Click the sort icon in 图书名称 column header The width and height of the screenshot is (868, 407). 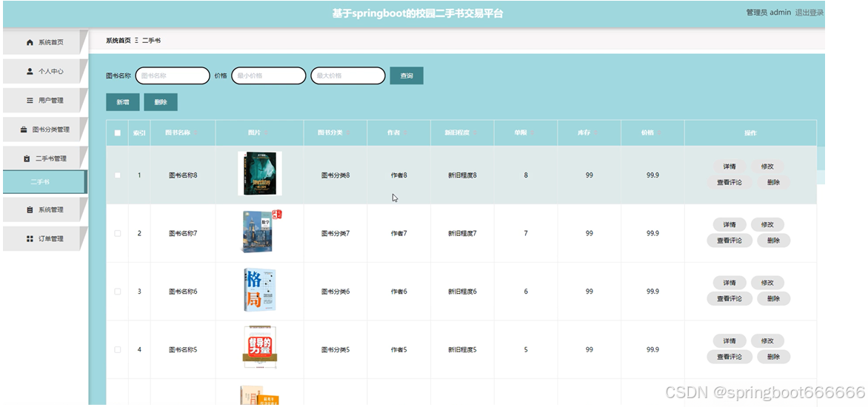click(x=196, y=132)
